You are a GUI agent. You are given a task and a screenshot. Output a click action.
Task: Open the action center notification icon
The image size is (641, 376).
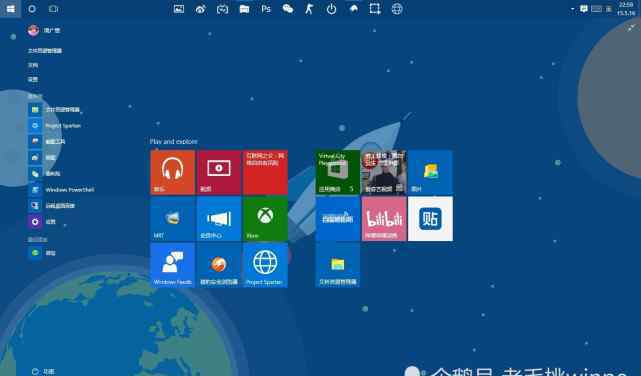coord(584,9)
